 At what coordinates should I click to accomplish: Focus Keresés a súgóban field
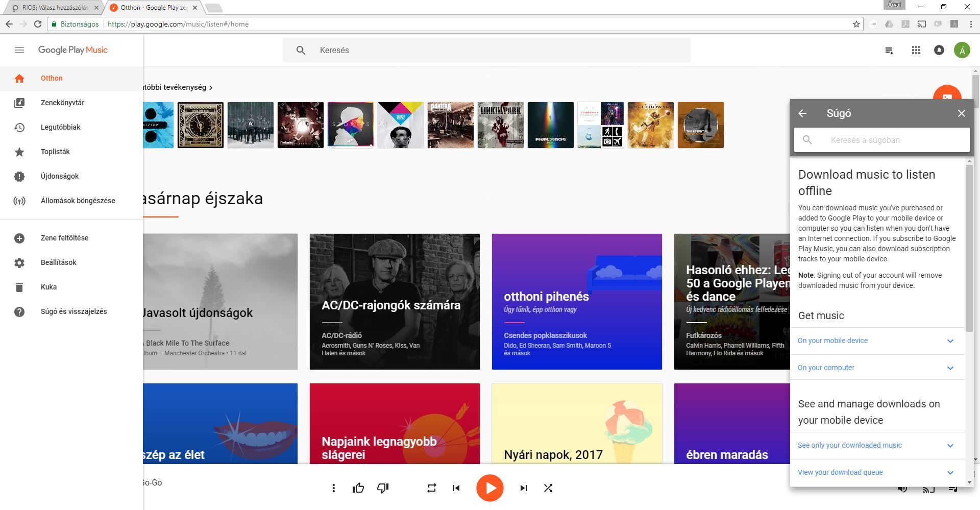click(882, 140)
